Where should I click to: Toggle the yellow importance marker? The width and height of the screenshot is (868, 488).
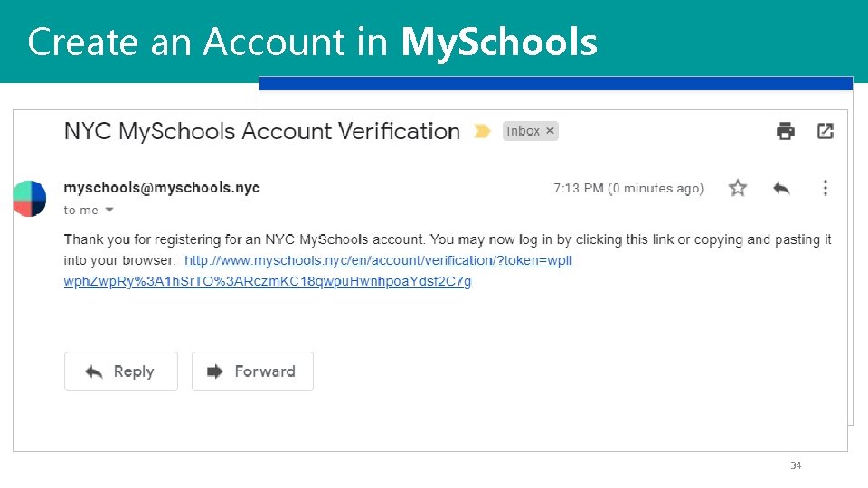[x=483, y=132]
